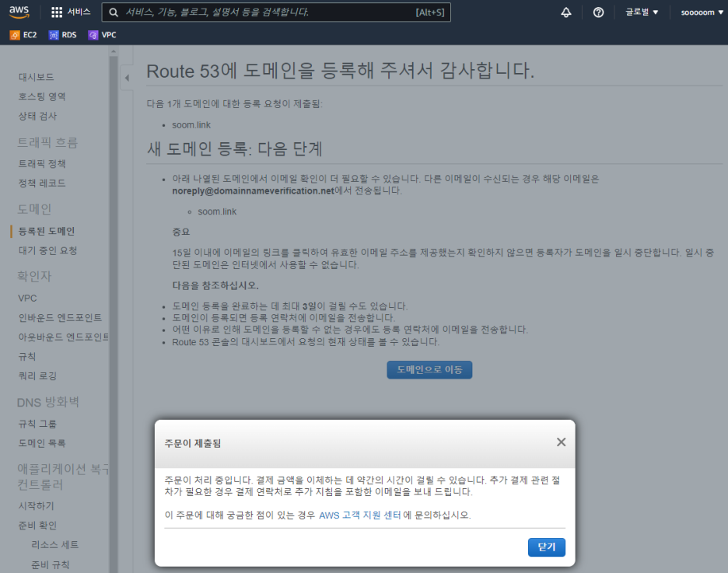
Task: Open 규칙 under 확인자 in sidebar
Action: pos(27,357)
